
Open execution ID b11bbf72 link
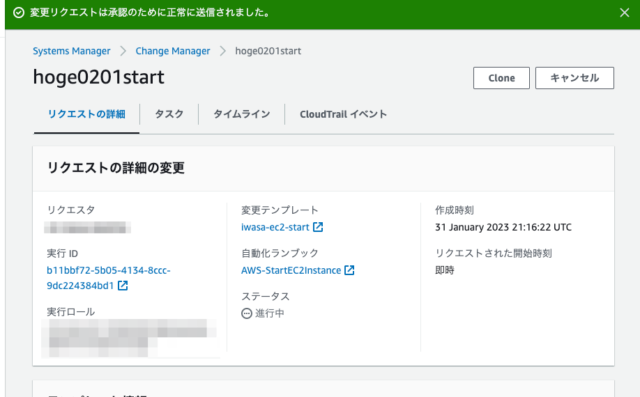[x=108, y=278]
